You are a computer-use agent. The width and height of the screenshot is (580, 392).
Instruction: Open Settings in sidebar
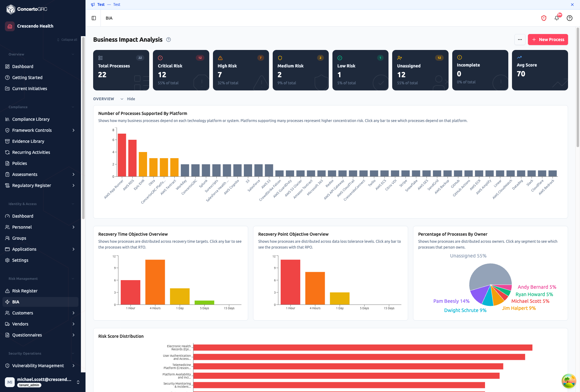(40, 260)
